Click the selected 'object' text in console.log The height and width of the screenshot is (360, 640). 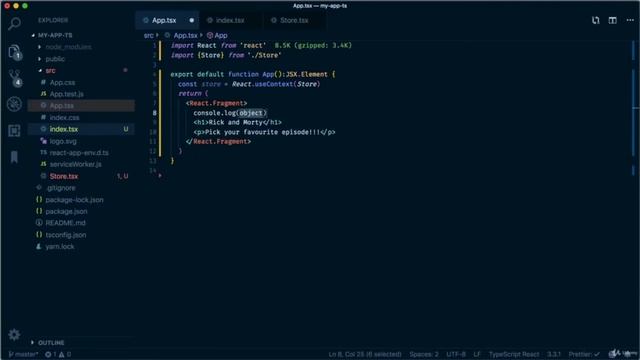[x=251, y=113]
